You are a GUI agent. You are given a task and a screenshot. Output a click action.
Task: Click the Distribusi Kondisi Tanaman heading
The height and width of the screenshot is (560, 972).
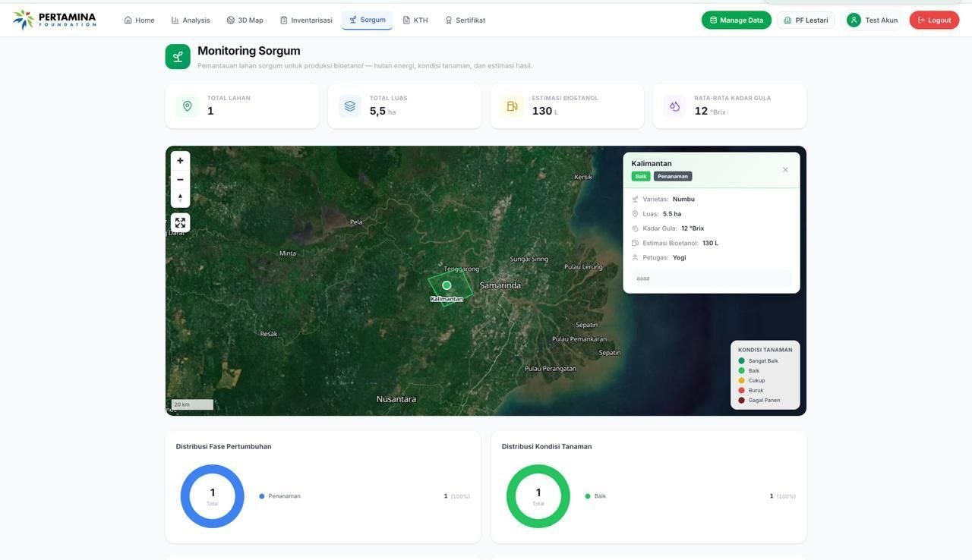[547, 447]
